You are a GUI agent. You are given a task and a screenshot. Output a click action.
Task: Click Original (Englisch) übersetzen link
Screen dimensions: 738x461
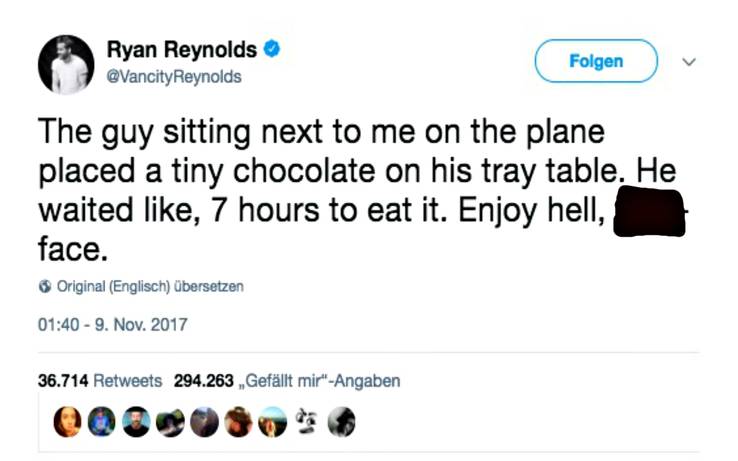[149, 287]
